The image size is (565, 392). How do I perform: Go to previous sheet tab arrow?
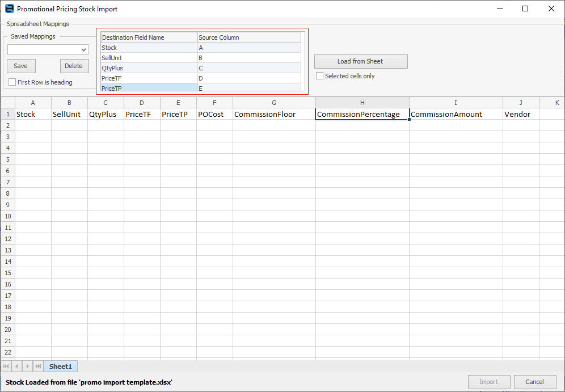coord(17,366)
